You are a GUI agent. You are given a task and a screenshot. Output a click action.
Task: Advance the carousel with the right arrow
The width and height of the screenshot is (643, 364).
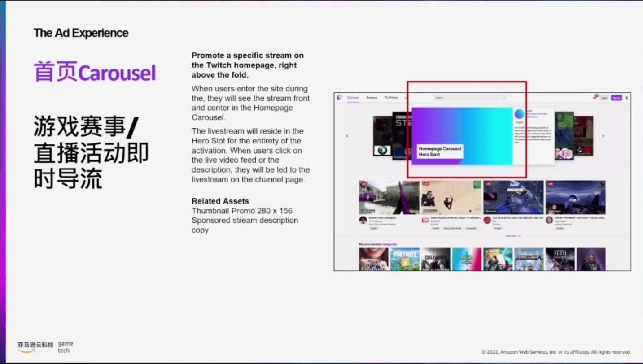(603, 136)
